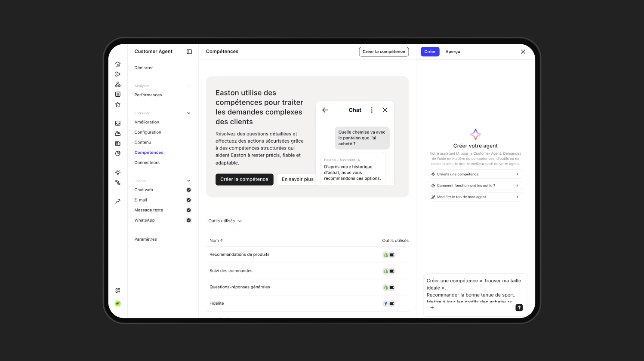This screenshot has width=644, height=361.
Task: Click the lightbulb icon in the rail
Action: pos(118,172)
